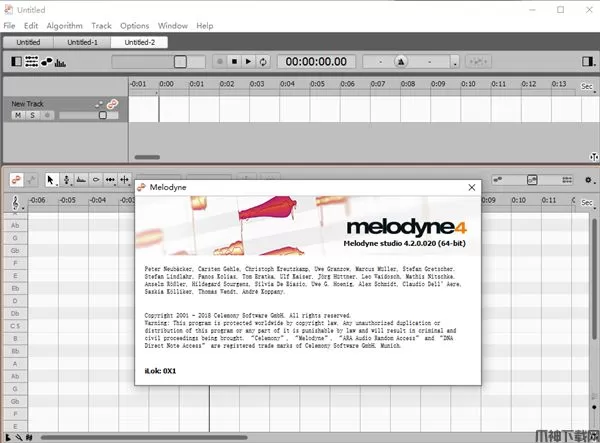Open the Options menu
This screenshot has width=600, height=443.
click(134, 26)
